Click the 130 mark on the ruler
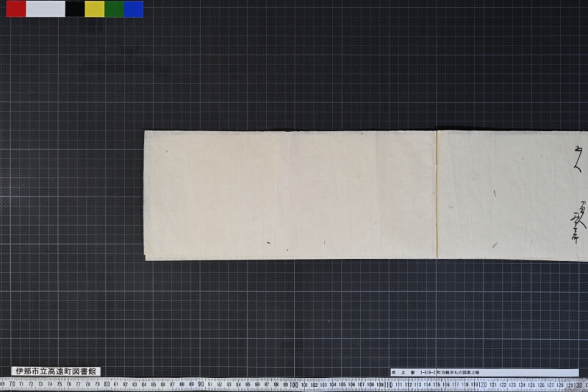 [x=578, y=385]
